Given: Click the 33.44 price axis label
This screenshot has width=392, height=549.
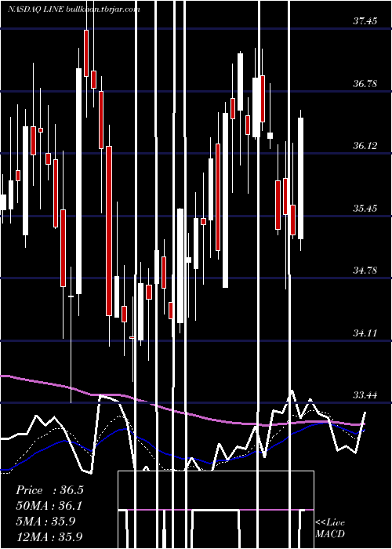Looking at the screenshot, I should click(x=365, y=395).
